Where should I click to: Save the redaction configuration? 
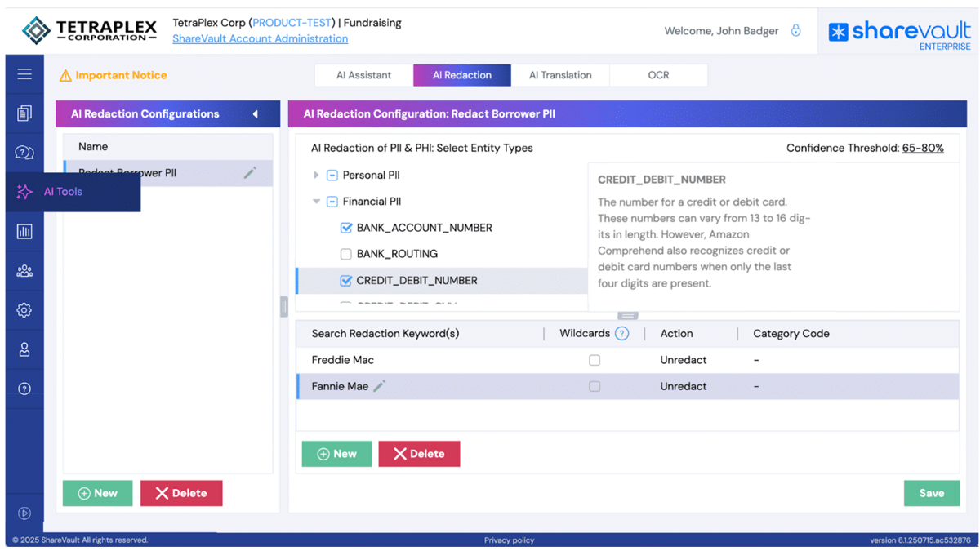click(x=932, y=493)
